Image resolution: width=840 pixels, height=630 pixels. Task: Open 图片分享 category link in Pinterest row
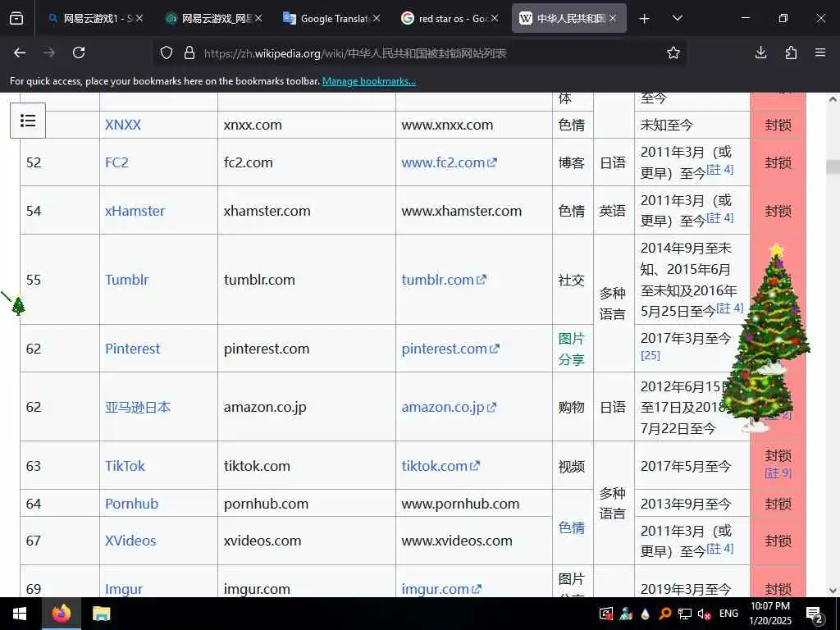click(571, 349)
